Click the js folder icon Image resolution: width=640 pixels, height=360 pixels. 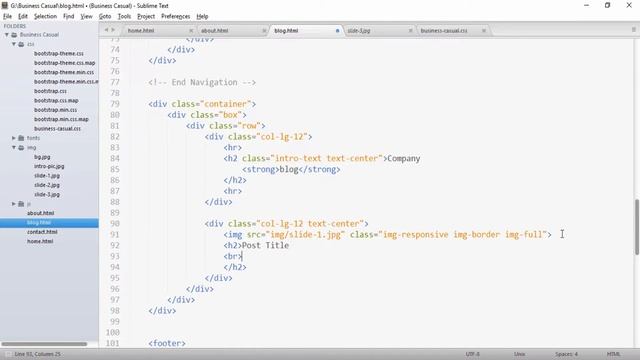(x=21, y=204)
